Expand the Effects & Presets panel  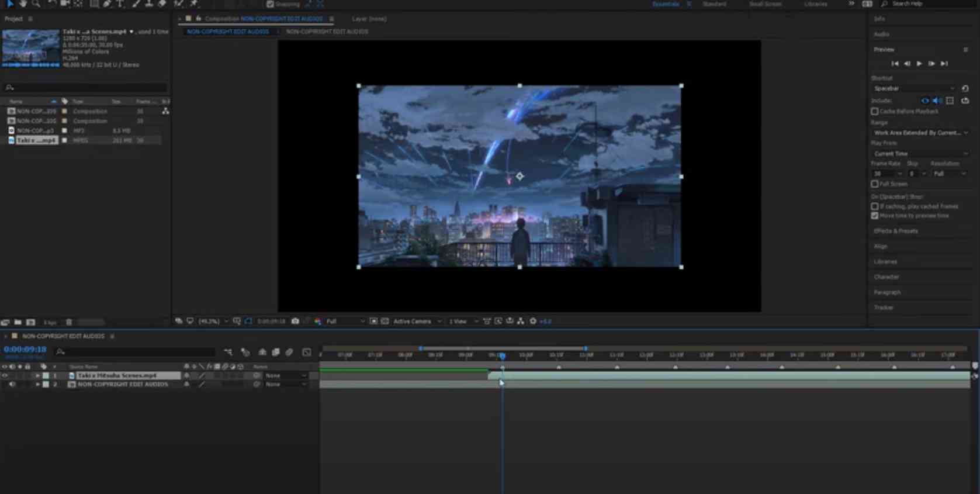tap(896, 231)
